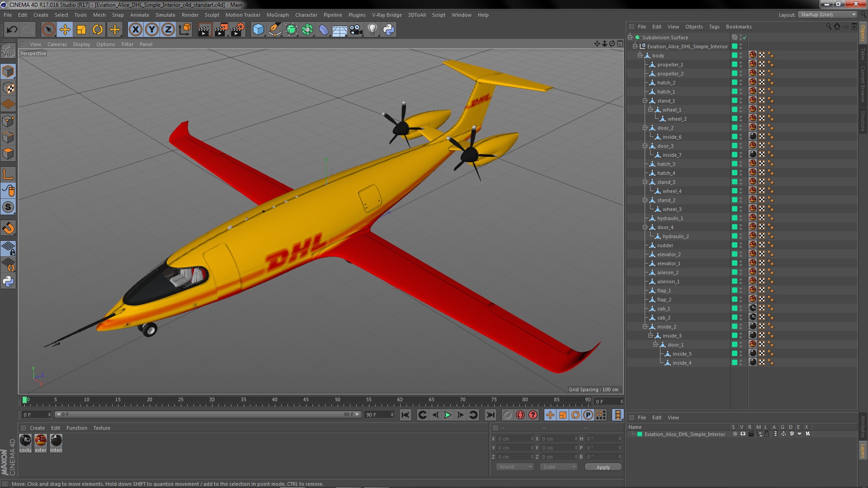Select the hydraulic_1 object
Image resolution: width=868 pixels, height=488 pixels.
point(670,218)
